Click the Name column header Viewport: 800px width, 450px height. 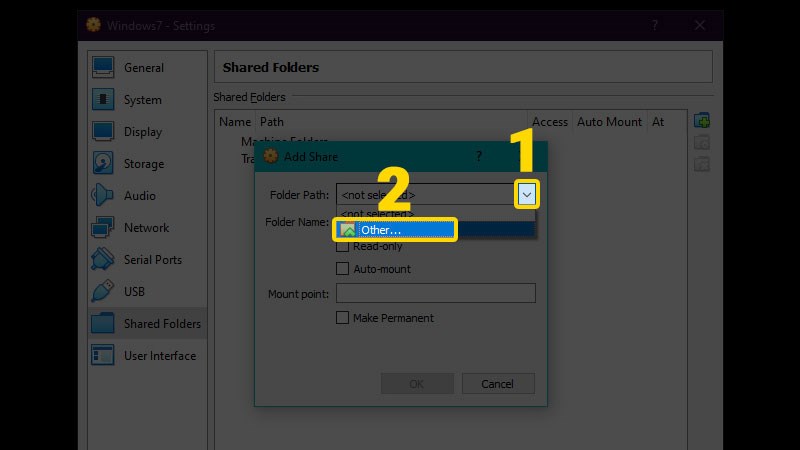(x=235, y=122)
